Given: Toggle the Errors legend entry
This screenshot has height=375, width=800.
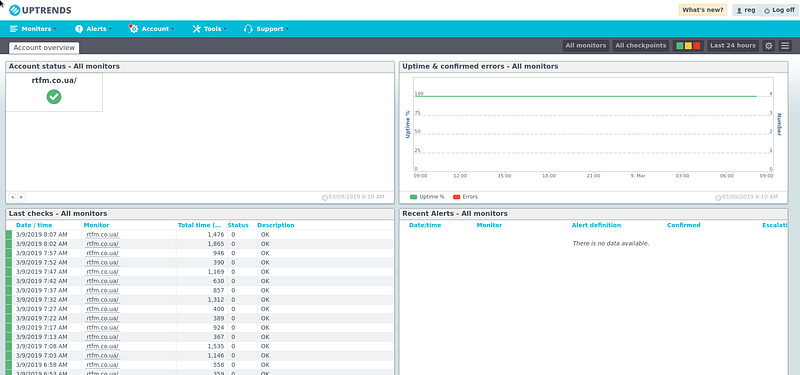Looking at the screenshot, I should tap(465, 196).
